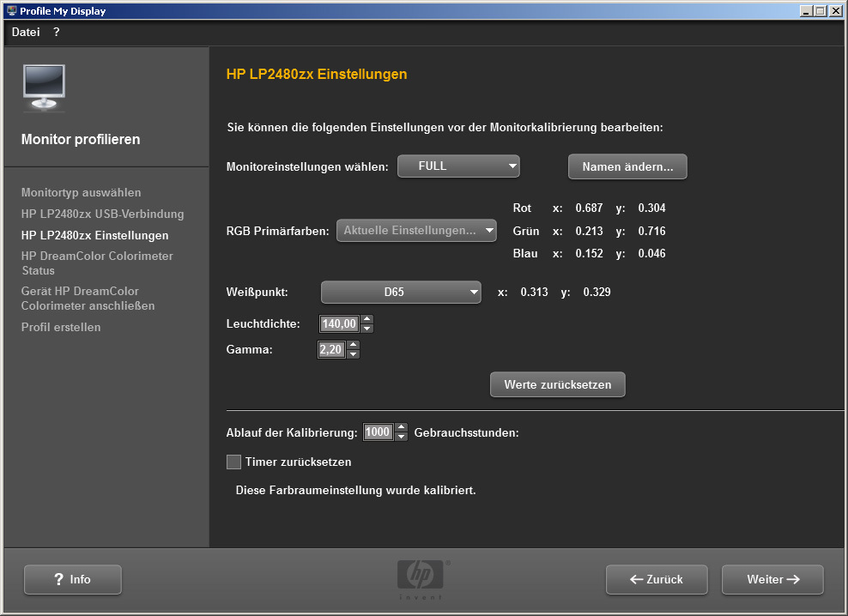This screenshot has width=848, height=616.
Task: Click the Monitor profilieren heading
Action: click(81, 140)
